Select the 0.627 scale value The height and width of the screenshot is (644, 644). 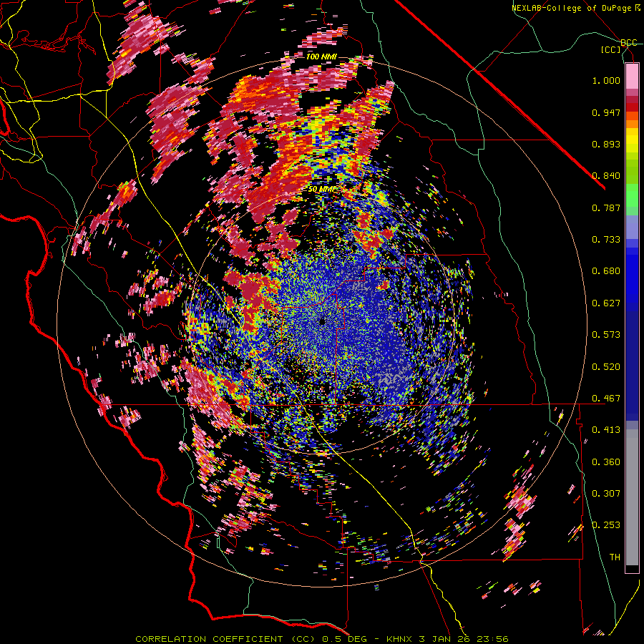(x=606, y=303)
